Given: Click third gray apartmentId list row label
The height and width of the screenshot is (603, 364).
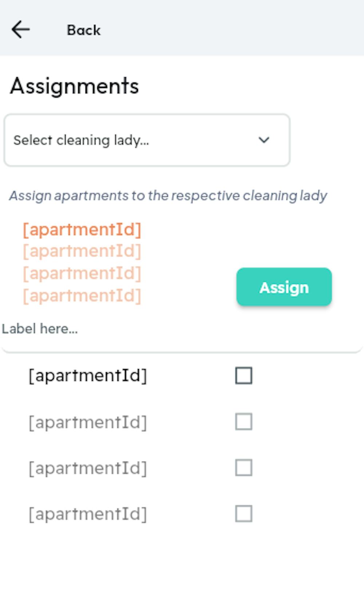Looking at the screenshot, I should click(88, 468).
